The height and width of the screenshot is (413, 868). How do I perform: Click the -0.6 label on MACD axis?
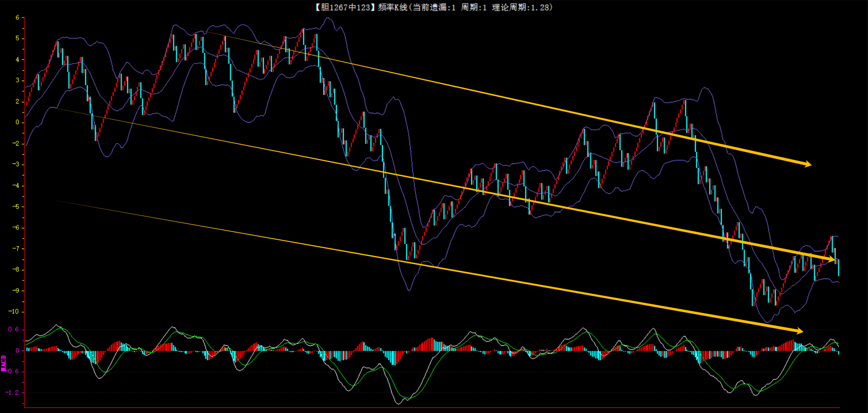(x=12, y=372)
